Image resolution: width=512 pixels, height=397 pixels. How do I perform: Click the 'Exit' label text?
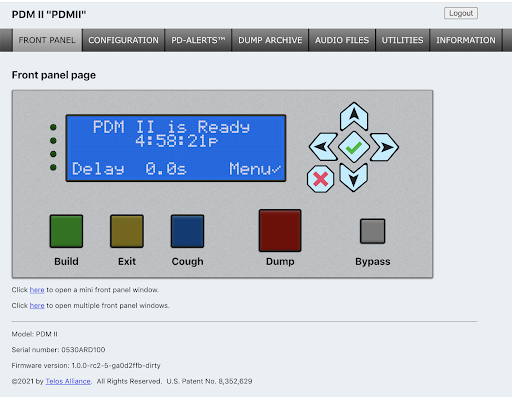click(x=127, y=261)
